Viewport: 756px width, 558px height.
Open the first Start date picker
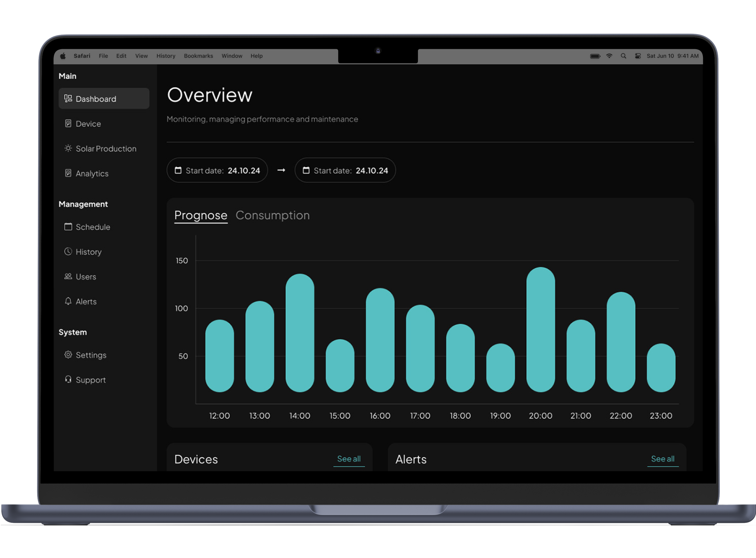pos(217,170)
